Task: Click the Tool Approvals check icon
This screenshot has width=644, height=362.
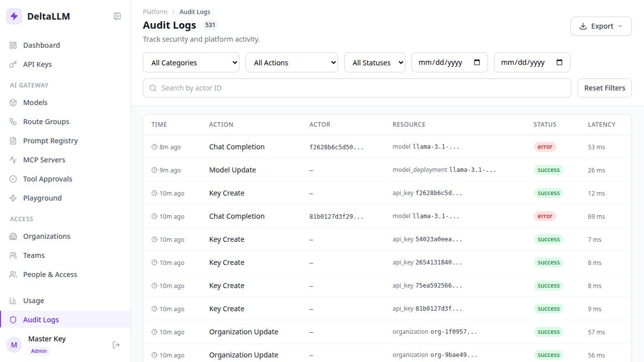Action: [13, 179]
